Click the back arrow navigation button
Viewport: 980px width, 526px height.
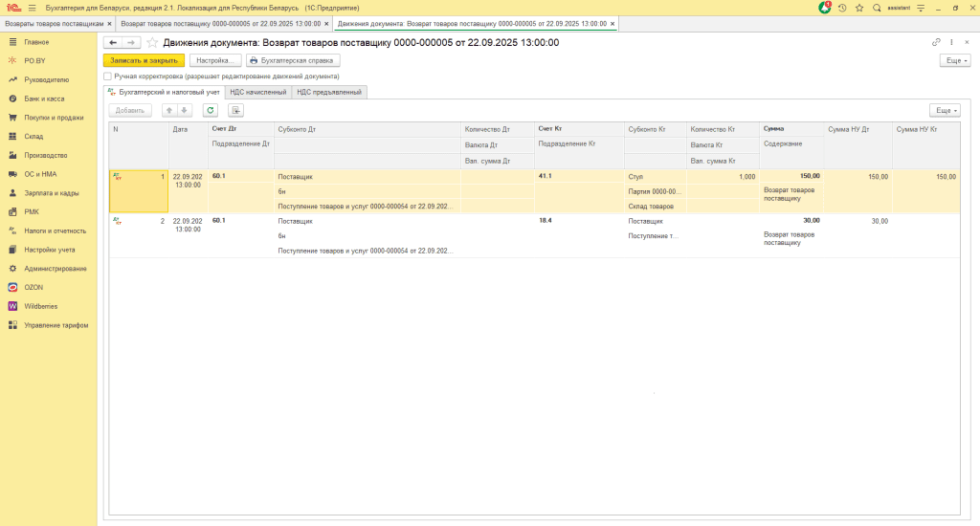pyautogui.click(x=113, y=43)
